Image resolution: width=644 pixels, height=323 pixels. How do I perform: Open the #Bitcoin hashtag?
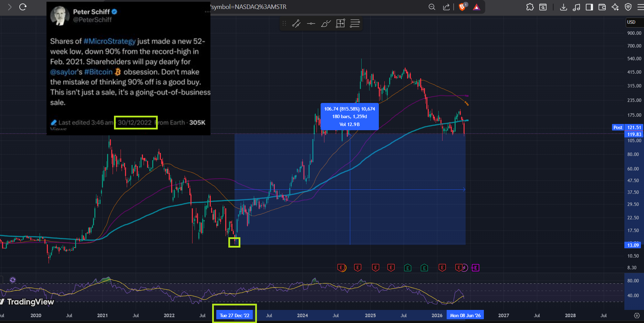pos(98,72)
